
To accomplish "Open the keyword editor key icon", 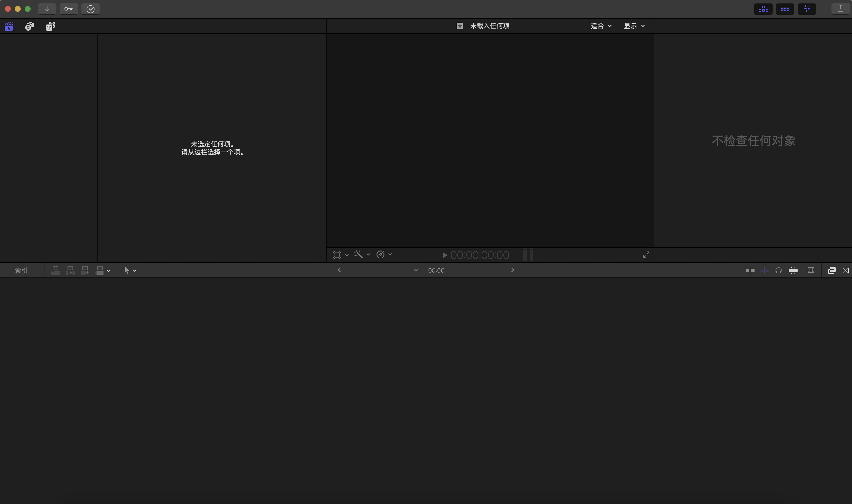I will coord(69,9).
